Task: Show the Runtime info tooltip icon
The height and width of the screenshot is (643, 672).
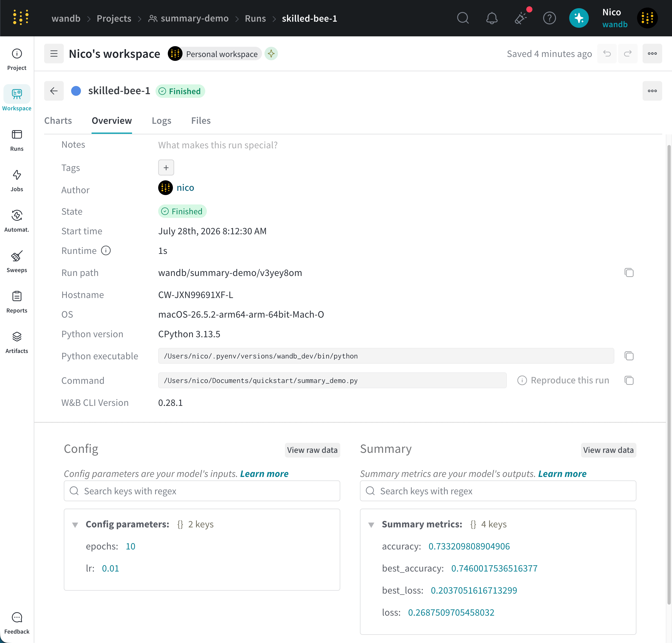Action: 106,251
